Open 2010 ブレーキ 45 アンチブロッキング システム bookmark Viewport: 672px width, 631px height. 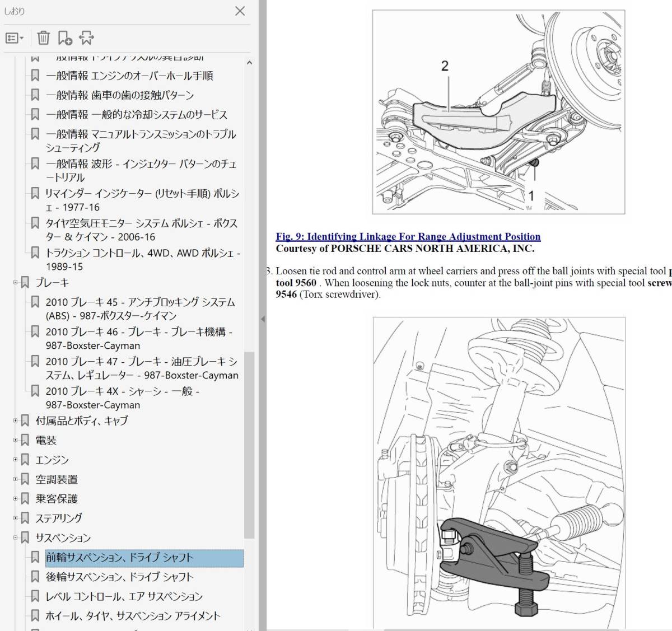point(141,309)
